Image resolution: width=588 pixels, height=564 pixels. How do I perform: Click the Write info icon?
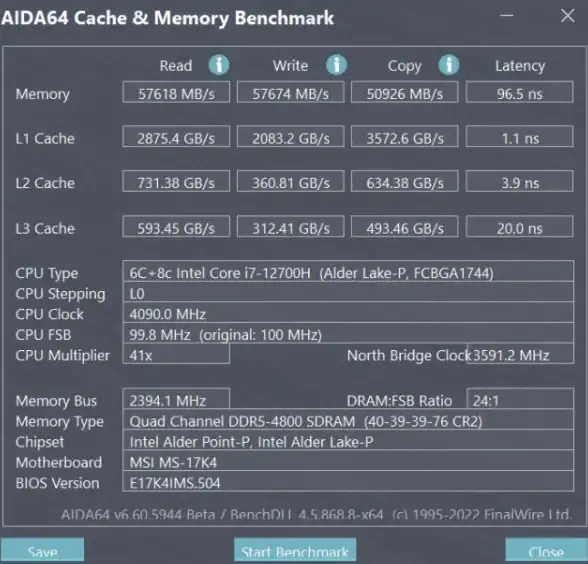[336, 65]
